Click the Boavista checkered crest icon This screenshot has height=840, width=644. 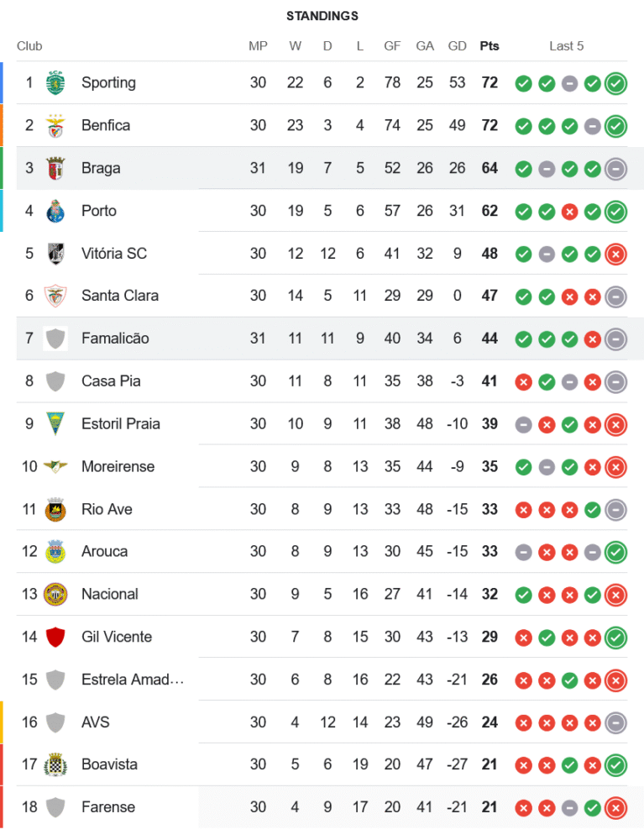pos(55,764)
